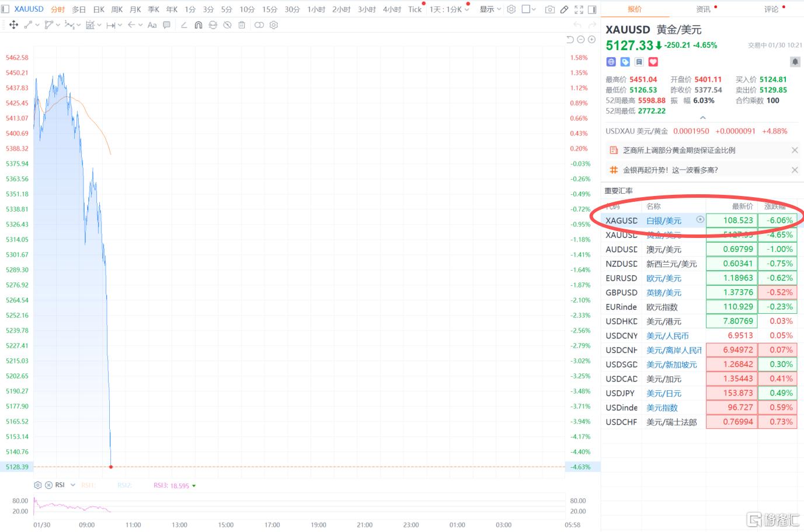Take a chart snapshot with camera icon
Image resolution: width=804 pixels, height=532 pixels.
point(549,9)
